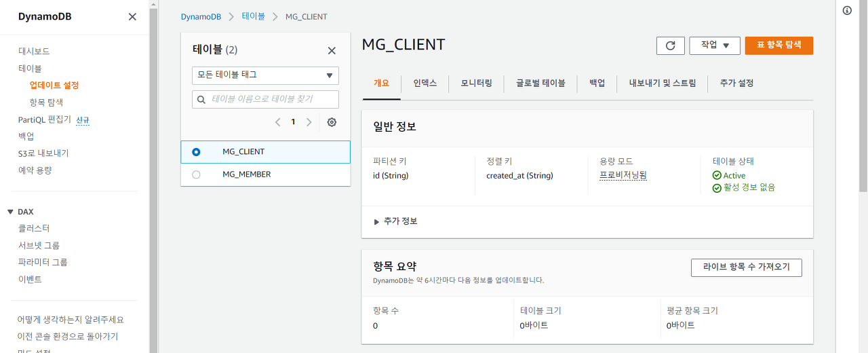Open 항목 탐색 in the sidebar

pos(46,103)
